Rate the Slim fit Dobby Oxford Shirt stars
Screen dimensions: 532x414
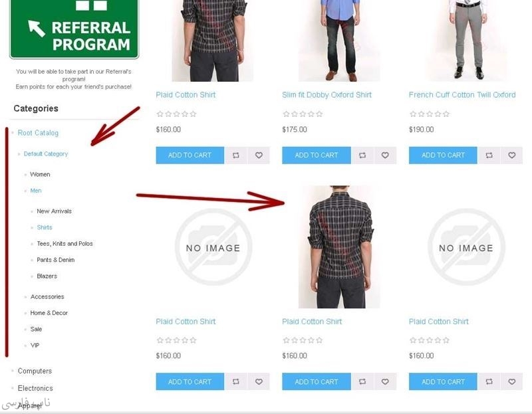coord(303,114)
